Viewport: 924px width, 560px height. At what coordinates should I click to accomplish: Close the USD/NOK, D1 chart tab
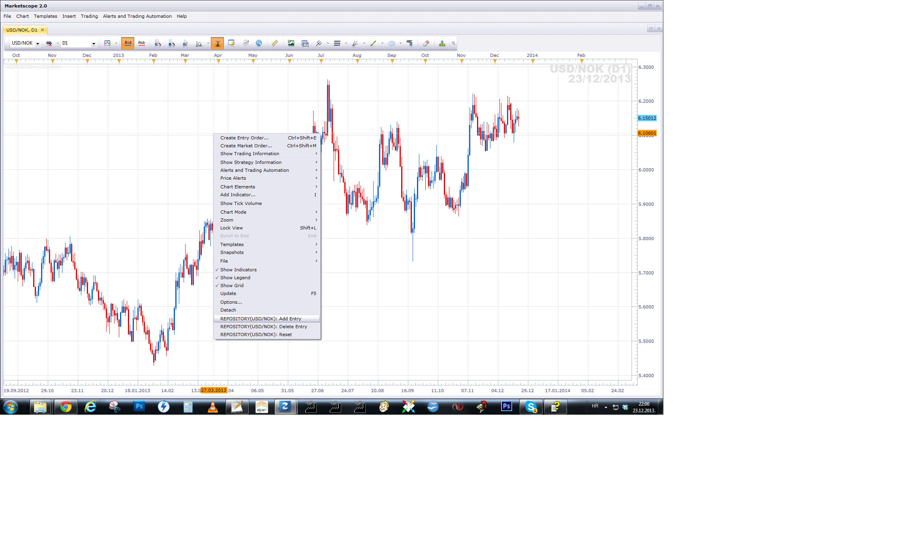tap(43, 30)
